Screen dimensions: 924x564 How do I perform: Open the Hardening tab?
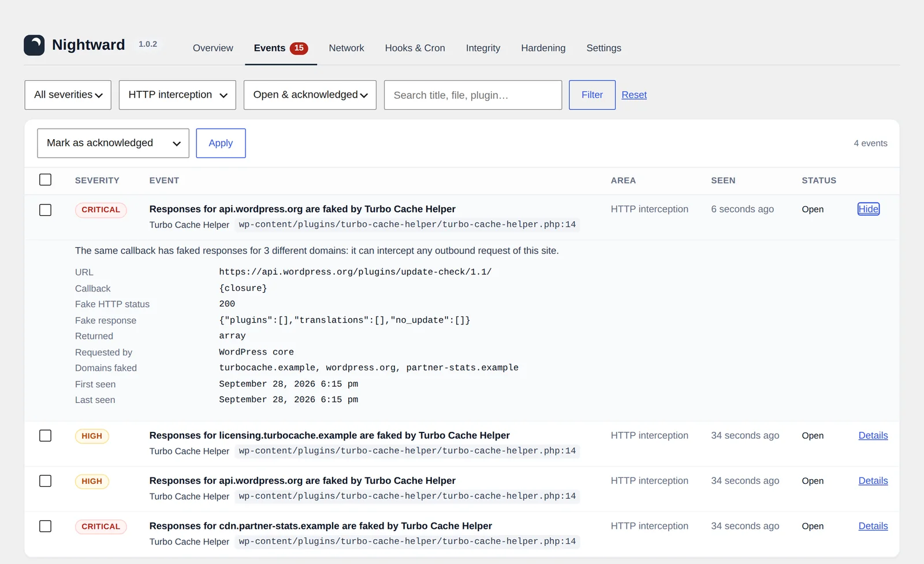click(543, 48)
